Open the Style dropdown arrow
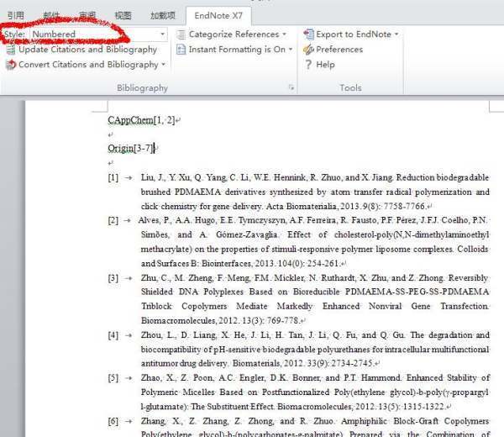 (x=163, y=34)
